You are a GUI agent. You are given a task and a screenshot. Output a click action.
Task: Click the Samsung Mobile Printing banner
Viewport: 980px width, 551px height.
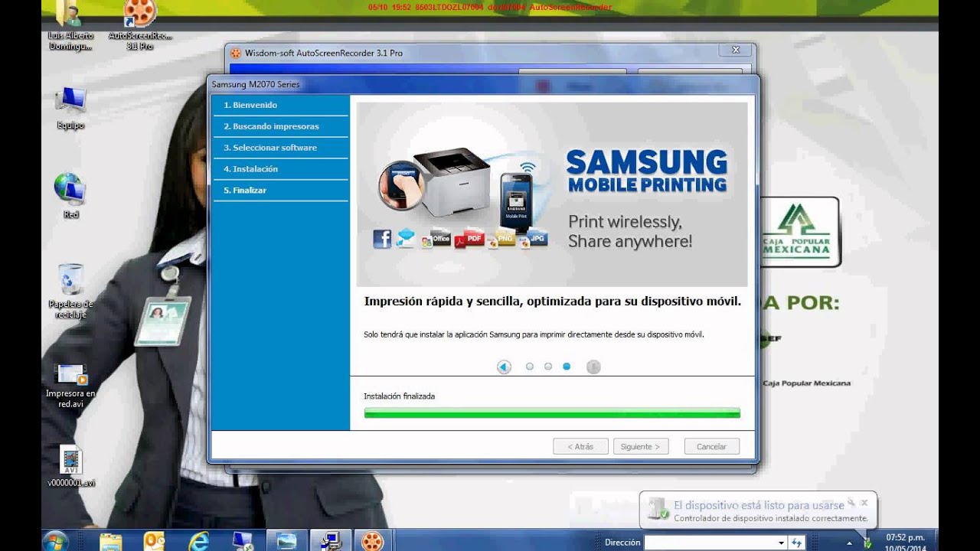coord(552,194)
